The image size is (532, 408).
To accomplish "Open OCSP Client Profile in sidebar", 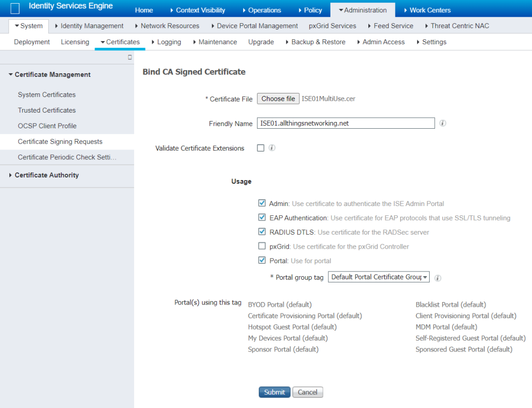I will tap(47, 126).
